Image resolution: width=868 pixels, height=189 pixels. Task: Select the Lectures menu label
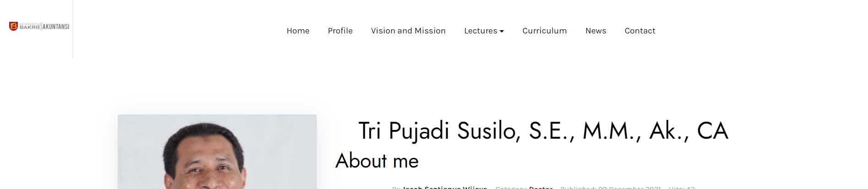(x=480, y=31)
